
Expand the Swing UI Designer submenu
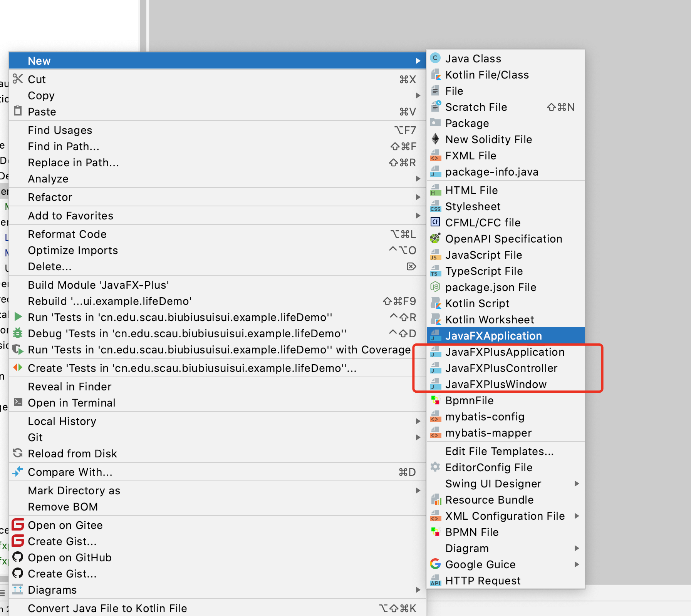(x=576, y=484)
